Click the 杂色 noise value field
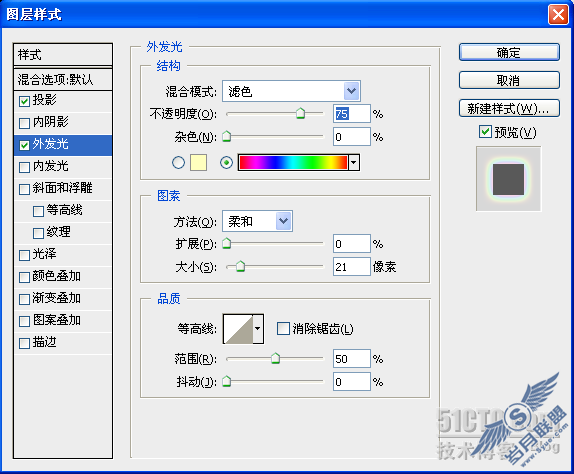Viewport: 574px width, 474px height. [x=352, y=137]
